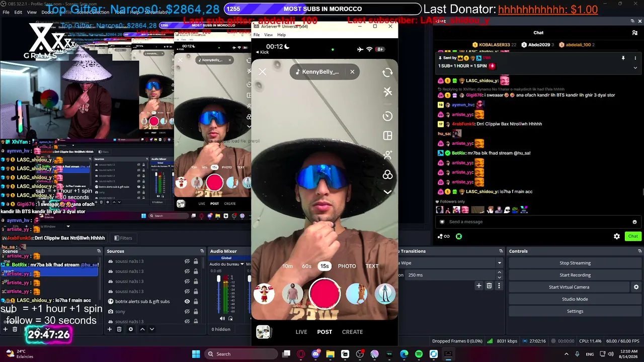Undock the Scene Transitions panel
Screen dimensions: 644x362
[x=501, y=251]
